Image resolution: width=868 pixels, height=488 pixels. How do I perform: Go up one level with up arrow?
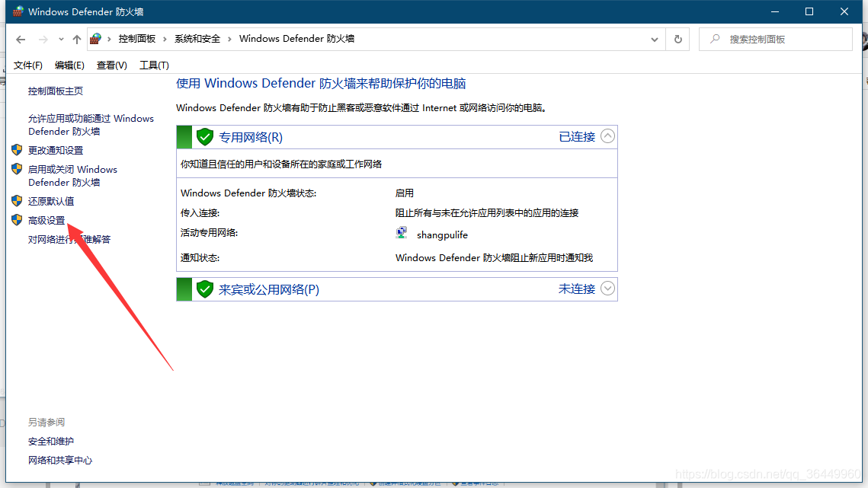77,40
